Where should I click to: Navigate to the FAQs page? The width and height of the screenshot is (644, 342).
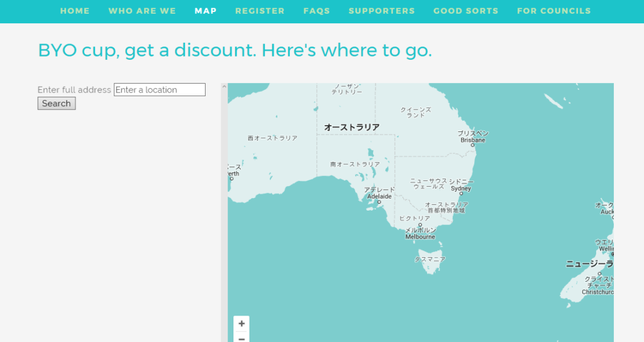(x=316, y=11)
